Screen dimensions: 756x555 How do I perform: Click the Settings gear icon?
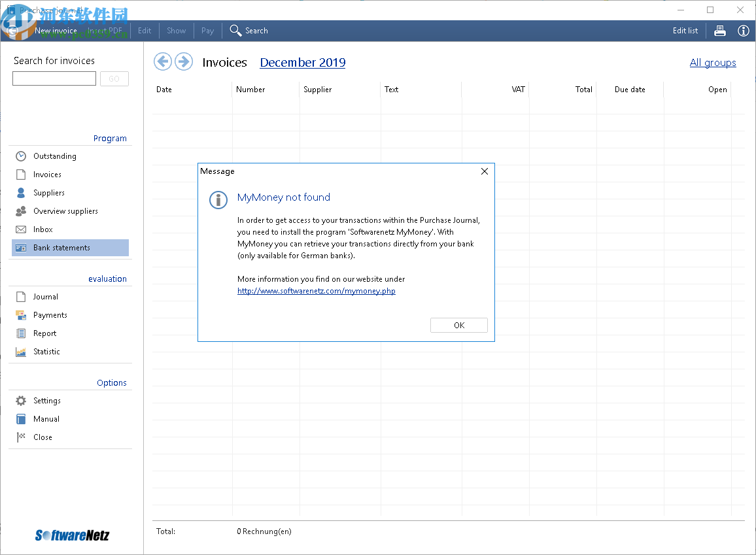click(x=21, y=401)
